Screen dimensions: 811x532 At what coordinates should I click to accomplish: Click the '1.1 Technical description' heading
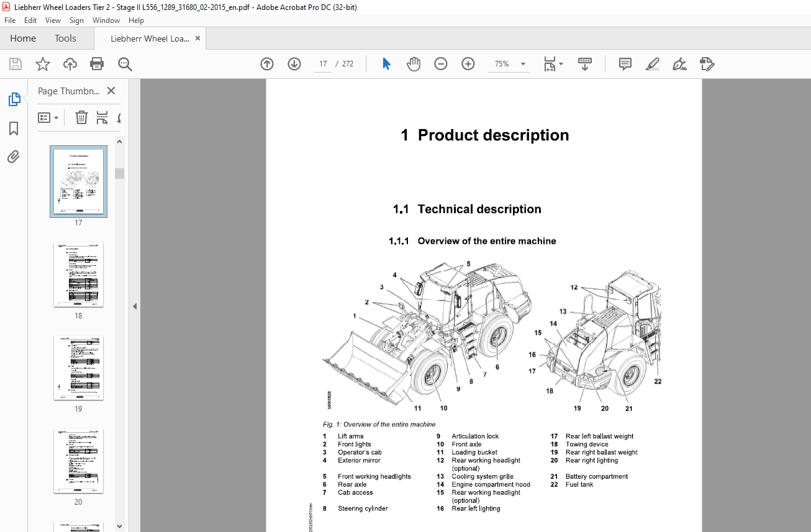(x=467, y=209)
